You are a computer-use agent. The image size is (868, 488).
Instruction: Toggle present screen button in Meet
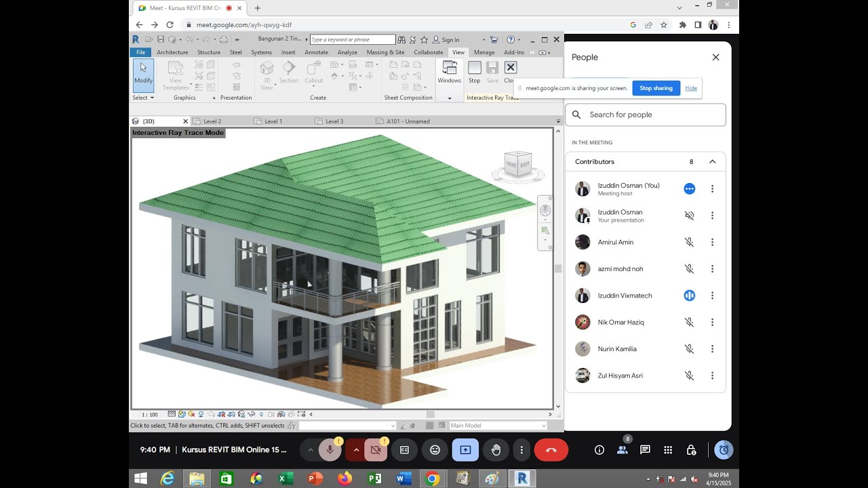[465, 449]
